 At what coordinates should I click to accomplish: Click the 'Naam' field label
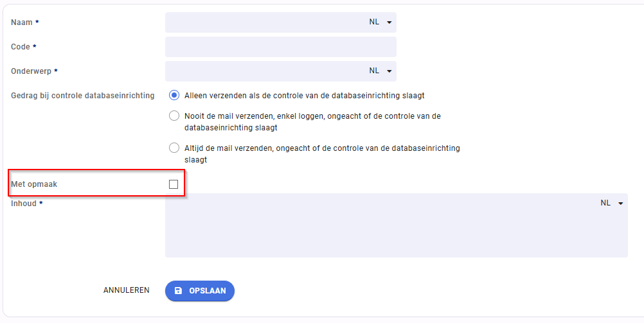[22, 22]
